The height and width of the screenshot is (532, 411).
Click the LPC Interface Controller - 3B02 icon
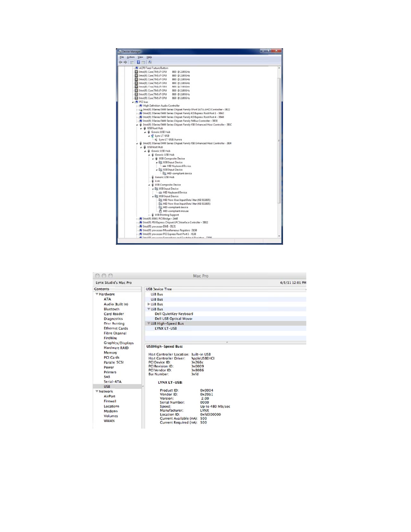pyautogui.click(x=141, y=222)
